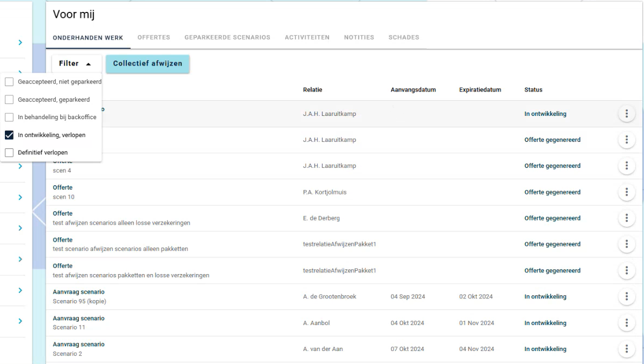Click three-dot menu on the first In ontwikkeling row
This screenshot has height=364, width=644.
coord(626,114)
